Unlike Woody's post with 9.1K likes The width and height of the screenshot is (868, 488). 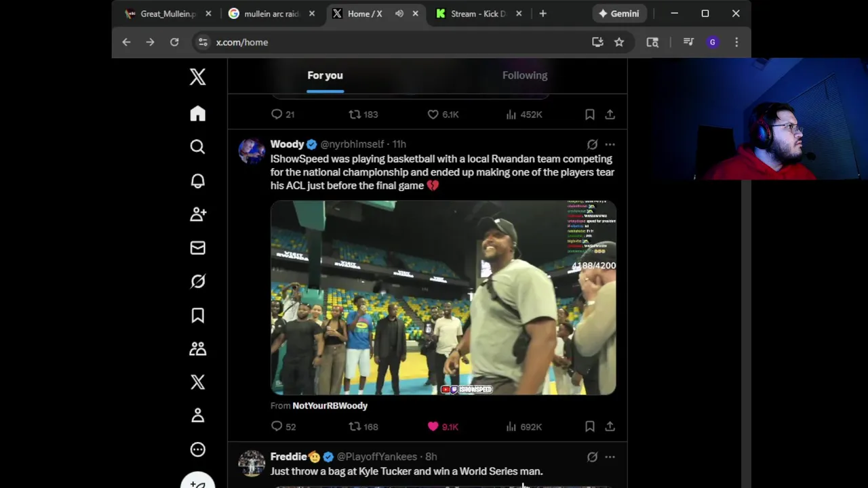(443, 426)
